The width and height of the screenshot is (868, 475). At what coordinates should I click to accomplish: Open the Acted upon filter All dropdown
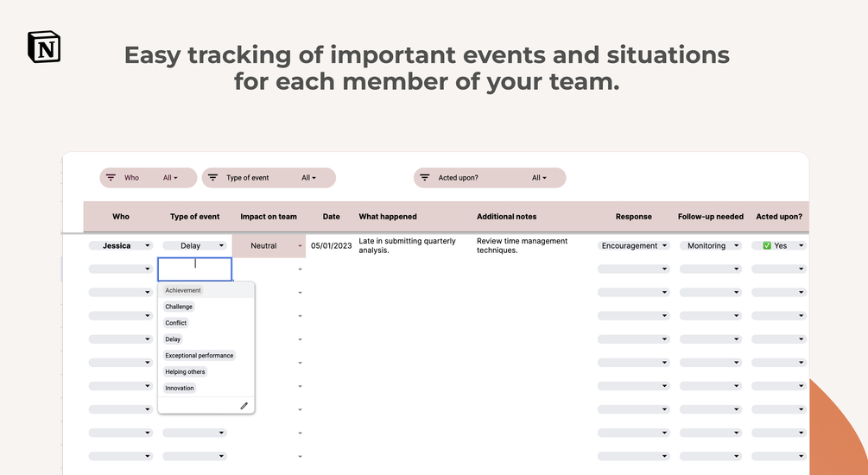coord(539,178)
